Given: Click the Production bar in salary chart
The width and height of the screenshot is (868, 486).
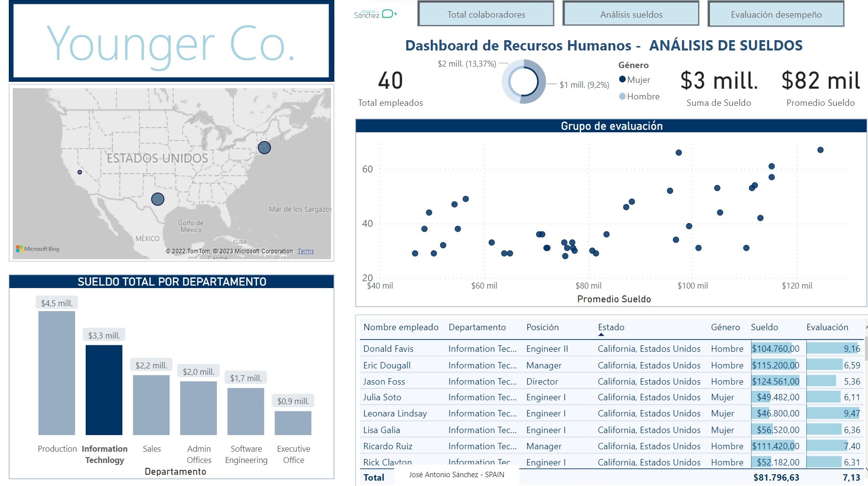Looking at the screenshot, I should click(57, 373).
